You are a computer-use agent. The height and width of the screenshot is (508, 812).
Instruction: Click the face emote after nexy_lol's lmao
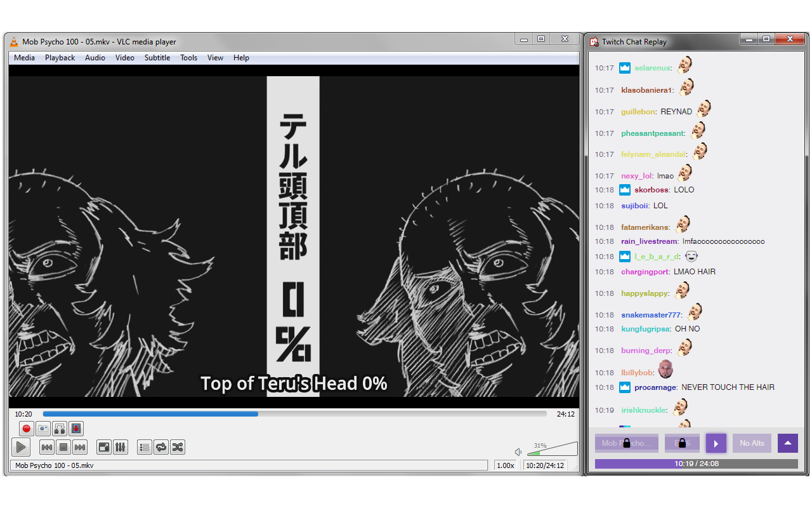click(x=684, y=173)
